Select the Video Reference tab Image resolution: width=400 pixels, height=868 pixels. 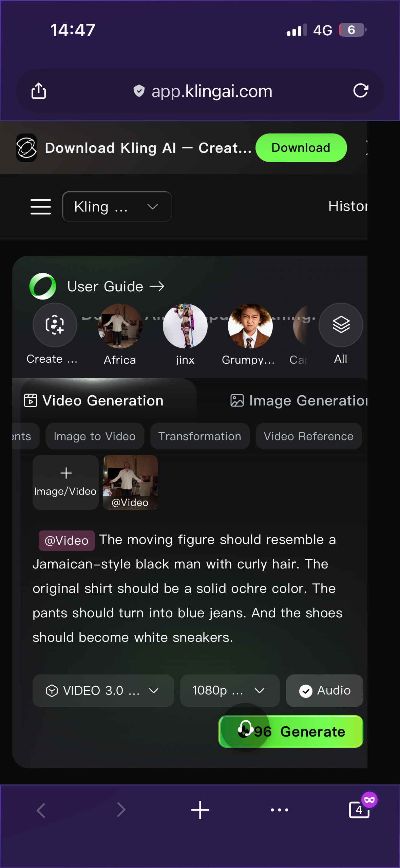click(308, 436)
